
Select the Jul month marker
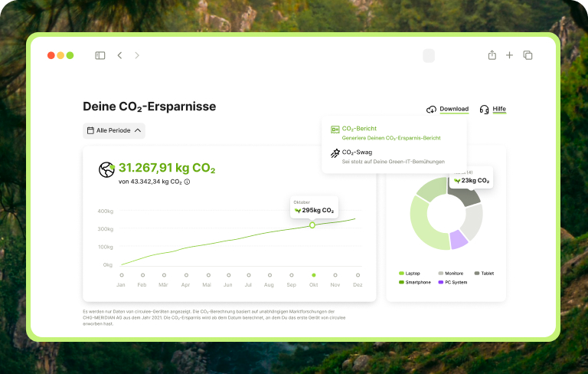[248, 275]
